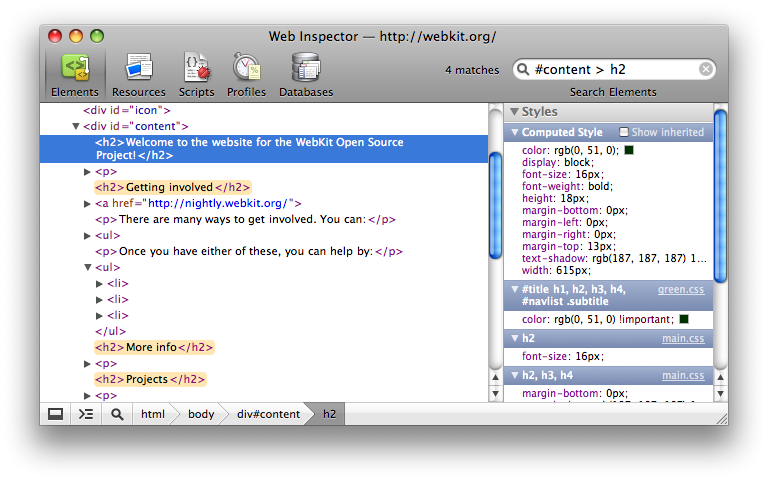The image size is (768, 480).
Task: Select the highlighted h2 Getting involved node
Action: pos(172,187)
